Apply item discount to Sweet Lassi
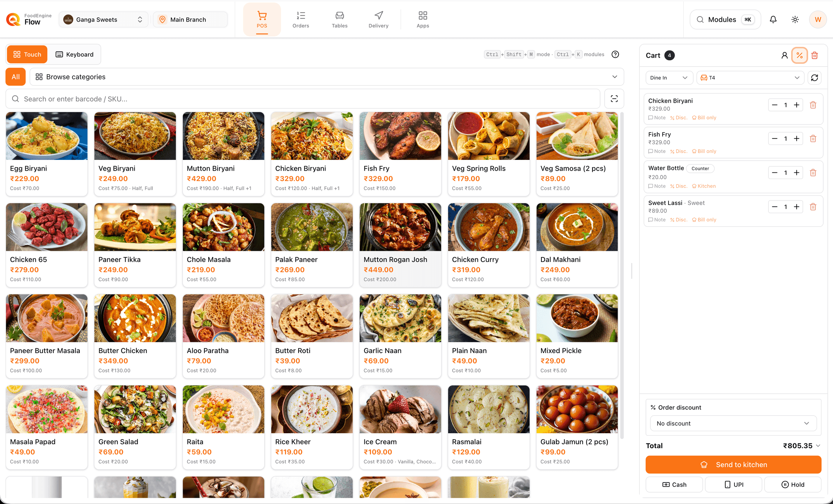The height and width of the screenshot is (504, 833). tap(679, 220)
